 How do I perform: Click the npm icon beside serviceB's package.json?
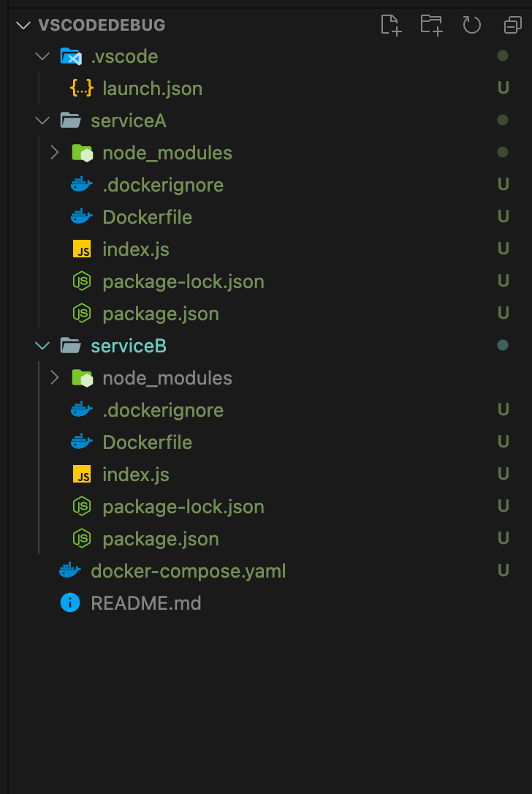coord(82,538)
